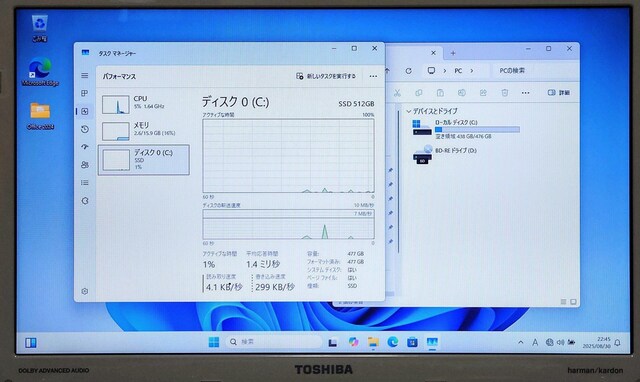Click the Paste icon in Explorer toolbar
640x382 pixels.
coord(440,93)
